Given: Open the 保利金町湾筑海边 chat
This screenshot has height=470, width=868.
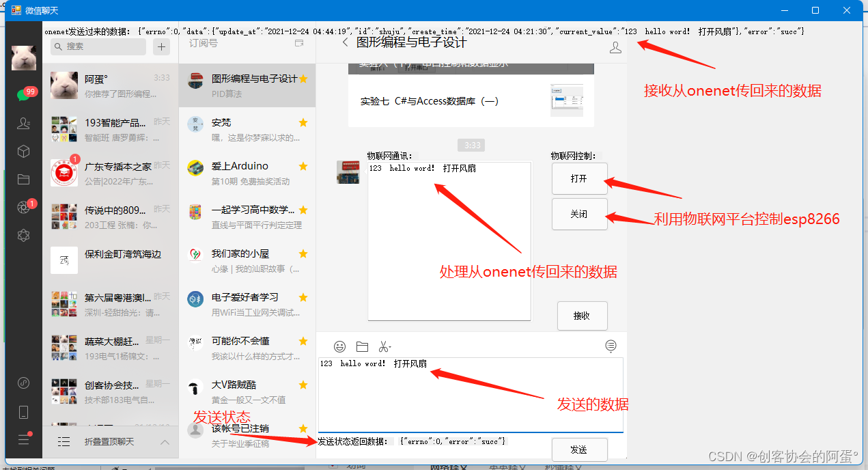Looking at the screenshot, I should pyautogui.click(x=110, y=260).
